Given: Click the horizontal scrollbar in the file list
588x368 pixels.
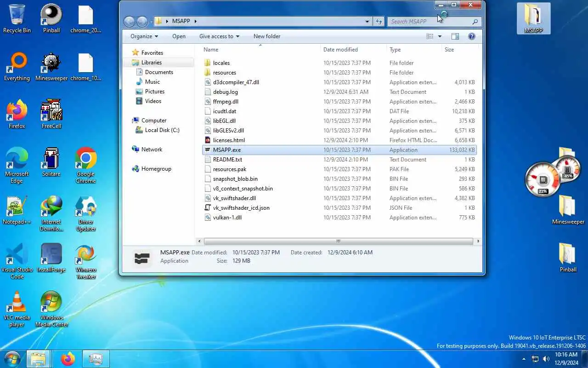Looking at the screenshot, I should point(338,241).
